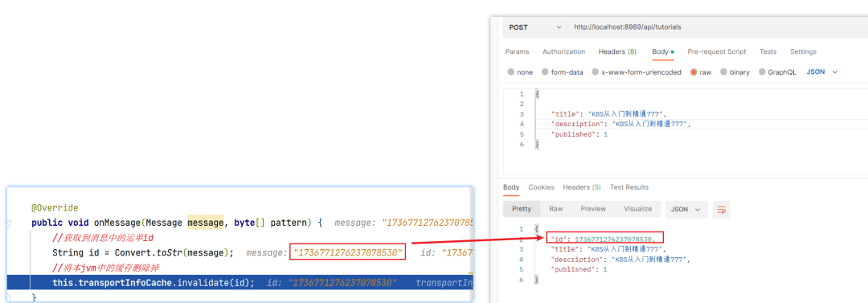Click the transportInfoCache.invalidate(id) line
The width and height of the screenshot is (868, 303).
tap(154, 282)
